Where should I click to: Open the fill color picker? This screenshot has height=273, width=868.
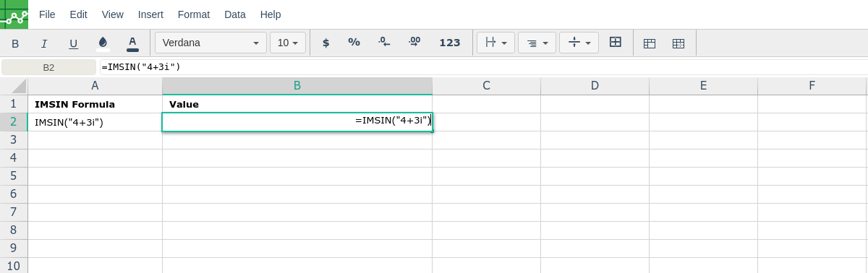[x=103, y=43]
